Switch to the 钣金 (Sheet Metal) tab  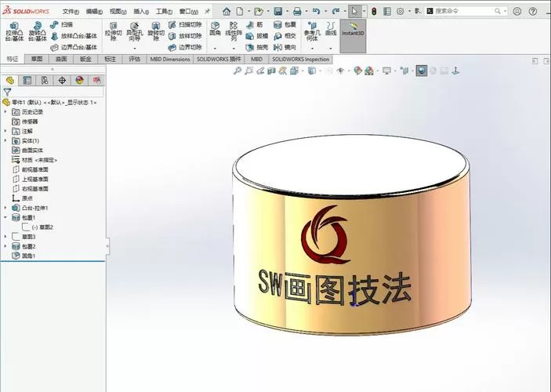(85, 59)
